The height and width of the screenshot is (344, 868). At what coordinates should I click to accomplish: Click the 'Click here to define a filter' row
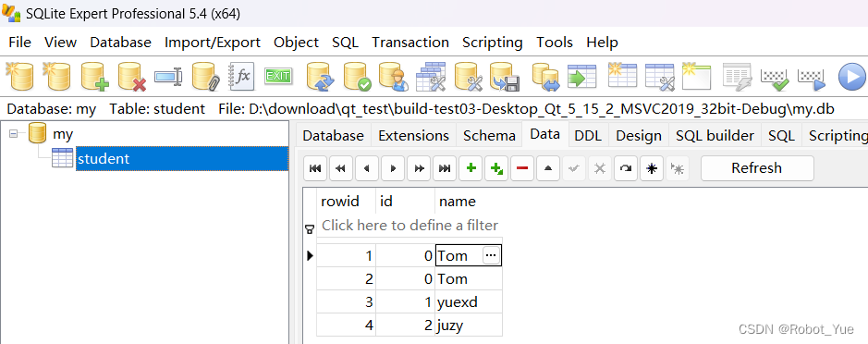[x=410, y=225]
